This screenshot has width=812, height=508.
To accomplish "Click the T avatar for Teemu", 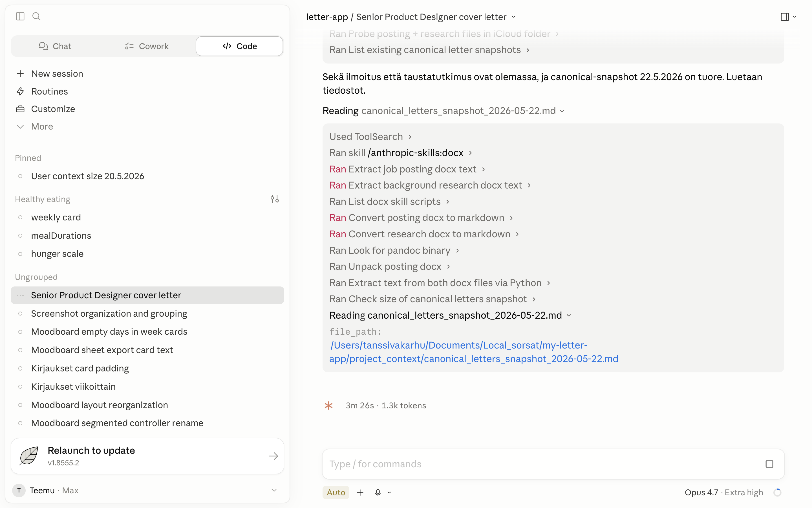I will click(x=19, y=490).
